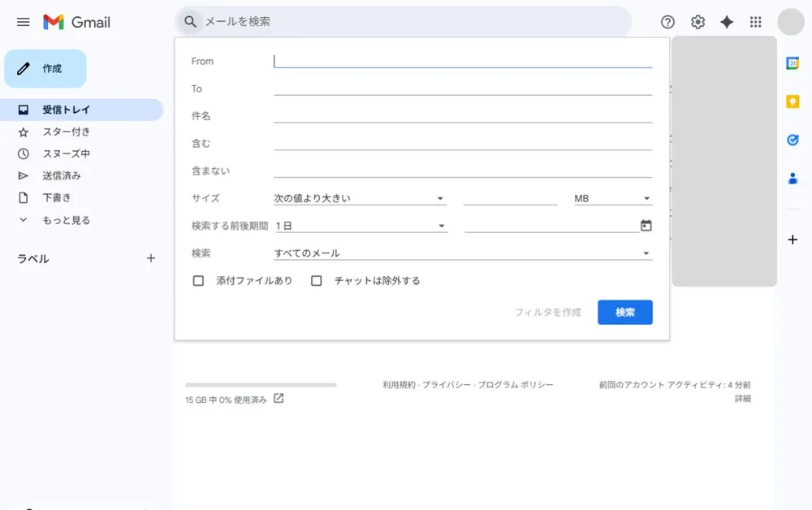Check the チャットは除外する checkbox
The image size is (812, 510).
pos(317,281)
